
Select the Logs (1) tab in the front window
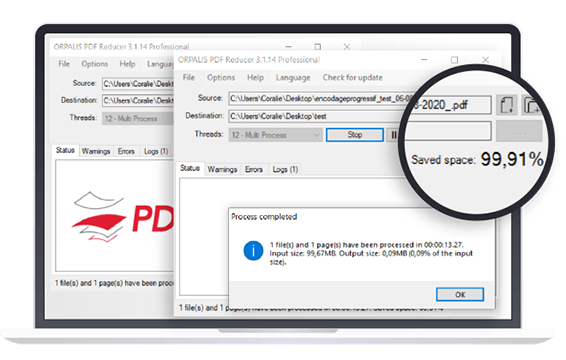tap(285, 169)
